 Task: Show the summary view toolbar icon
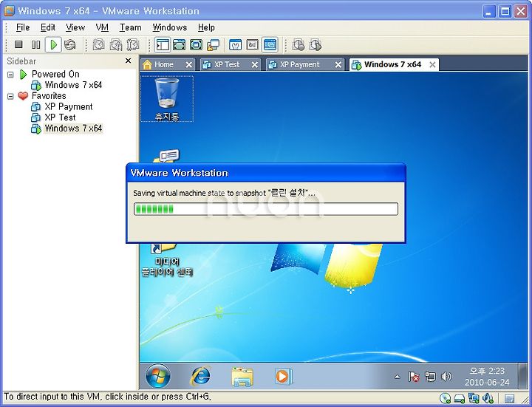[x=236, y=44]
